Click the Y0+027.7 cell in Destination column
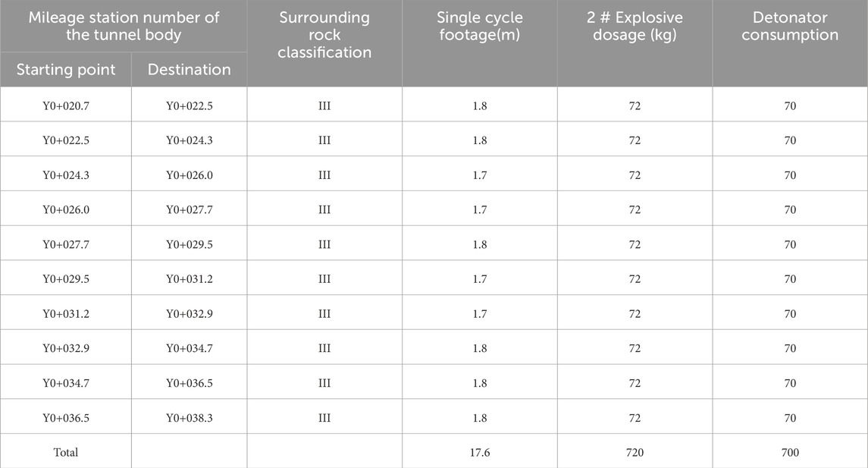The image size is (868, 468). point(190,209)
